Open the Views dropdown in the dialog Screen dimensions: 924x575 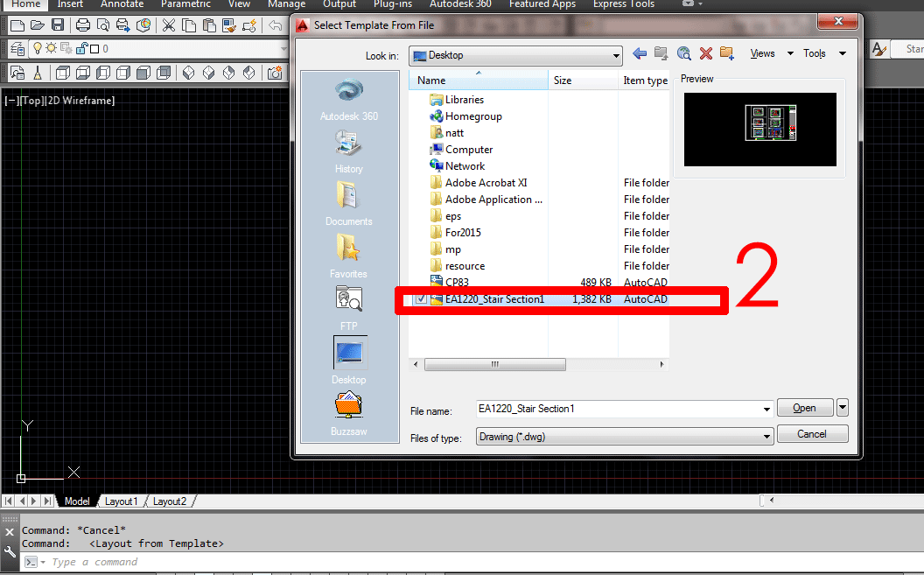762,53
